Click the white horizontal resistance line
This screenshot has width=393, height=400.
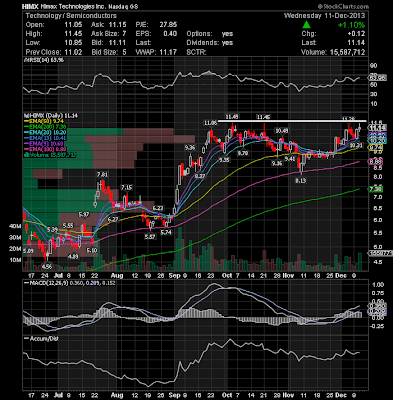pos(292,121)
